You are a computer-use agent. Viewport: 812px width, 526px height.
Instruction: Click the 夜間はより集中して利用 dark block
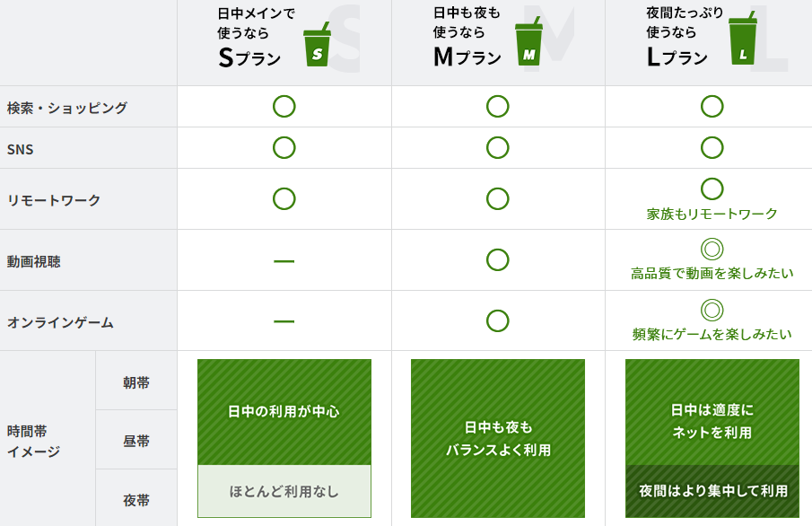[x=712, y=491]
